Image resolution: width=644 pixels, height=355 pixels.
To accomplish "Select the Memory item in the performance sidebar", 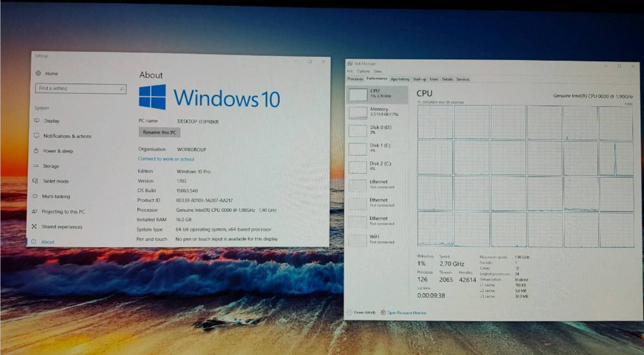I will pos(377,112).
